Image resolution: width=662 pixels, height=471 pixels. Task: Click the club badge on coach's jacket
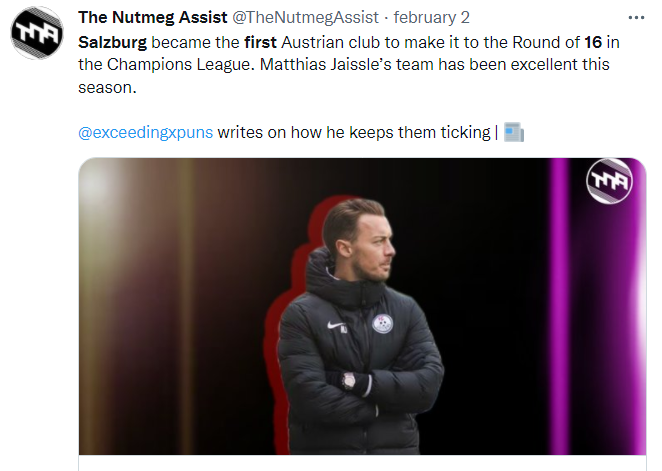click(383, 324)
